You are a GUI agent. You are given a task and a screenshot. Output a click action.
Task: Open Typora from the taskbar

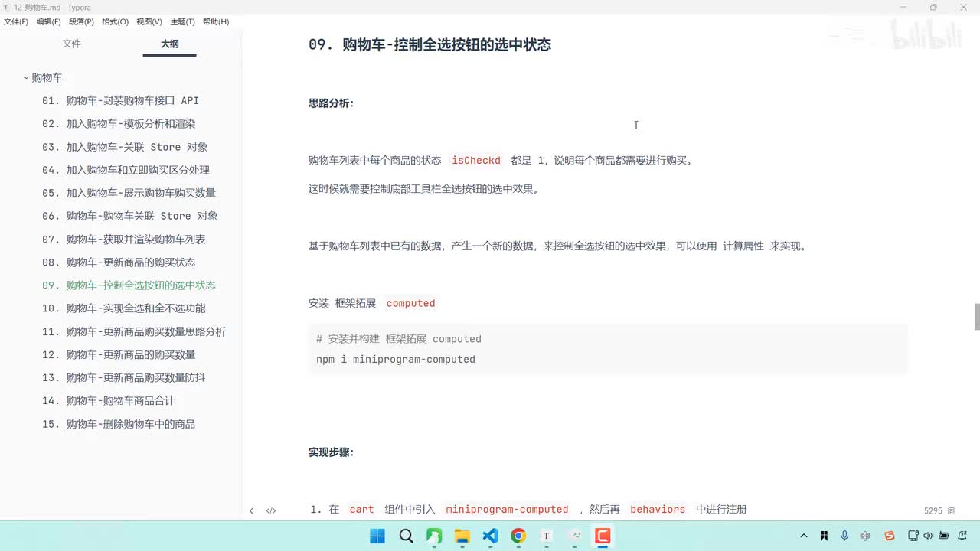[x=547, y=536]
